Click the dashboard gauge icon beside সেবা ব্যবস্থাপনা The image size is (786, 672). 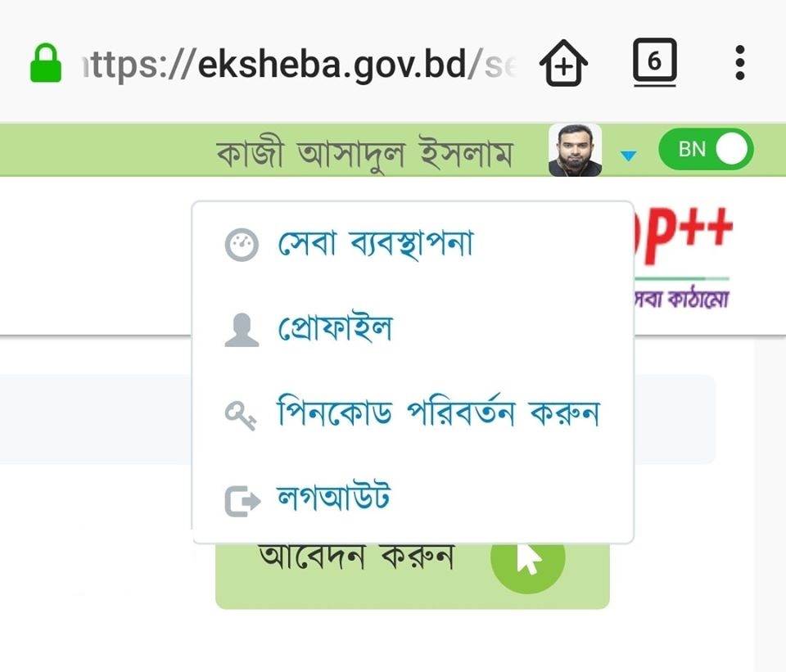[242, 245]
